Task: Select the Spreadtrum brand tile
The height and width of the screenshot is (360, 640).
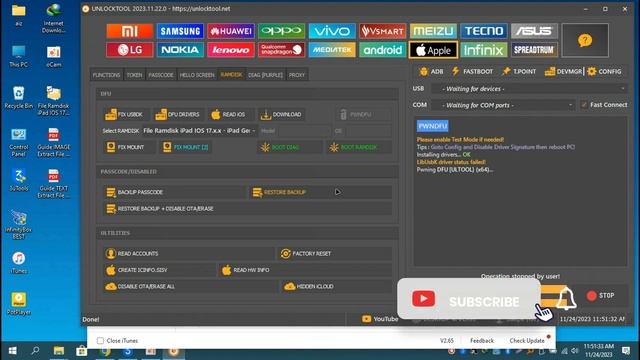Action: click(534, 50)
